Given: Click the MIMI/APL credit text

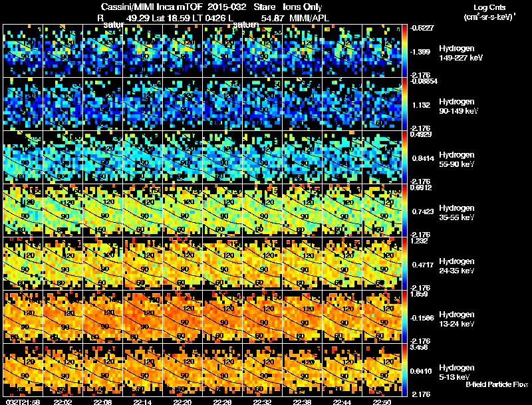Looking at the screenshot, I should (309, 18).
